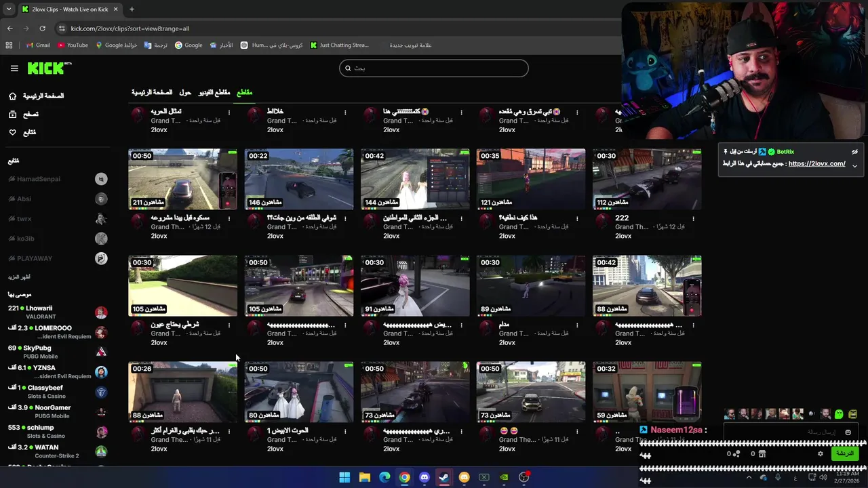Click the browser address bar URL

coord(130,28)
